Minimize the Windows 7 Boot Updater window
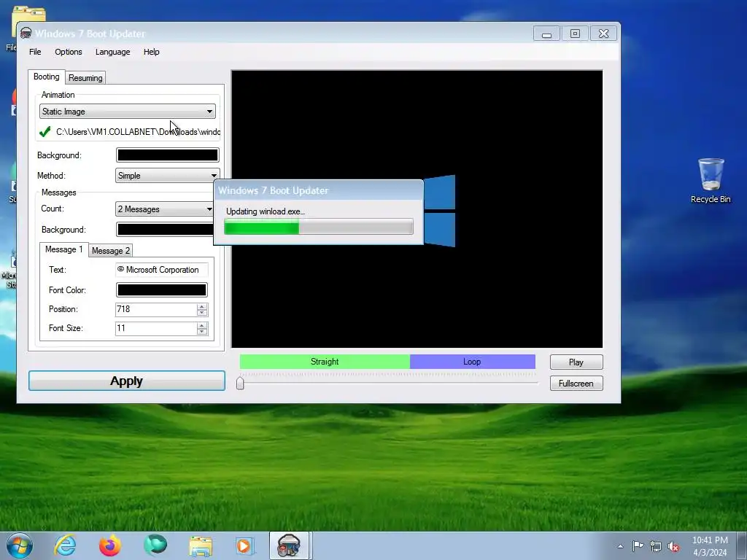 click(546, 34)
